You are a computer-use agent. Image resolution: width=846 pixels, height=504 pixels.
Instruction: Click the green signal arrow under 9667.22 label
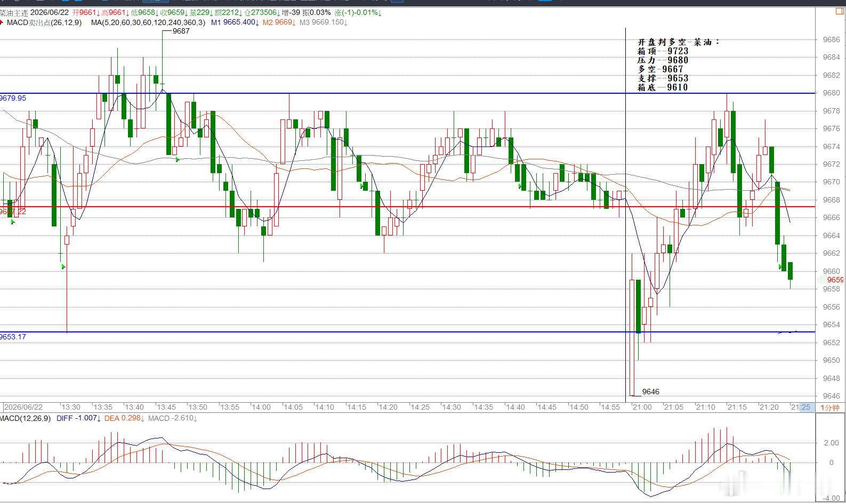coord(13,221)
